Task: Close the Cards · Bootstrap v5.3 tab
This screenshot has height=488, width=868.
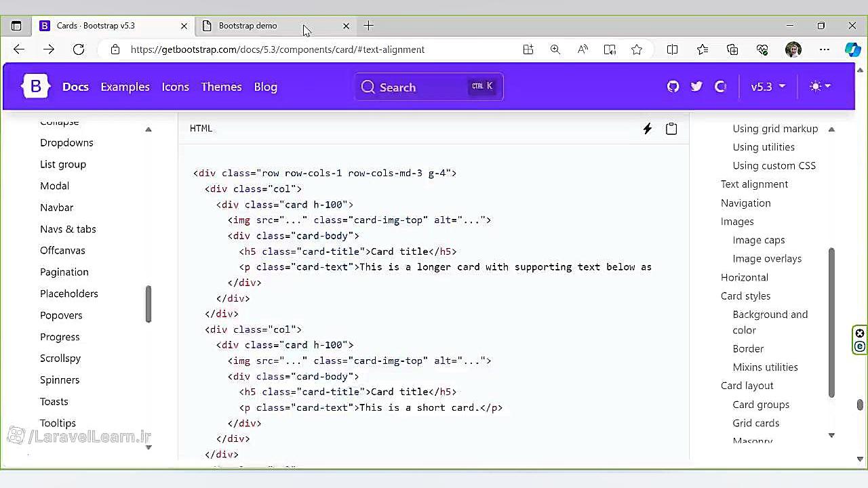Action: (x=184, y=26)
